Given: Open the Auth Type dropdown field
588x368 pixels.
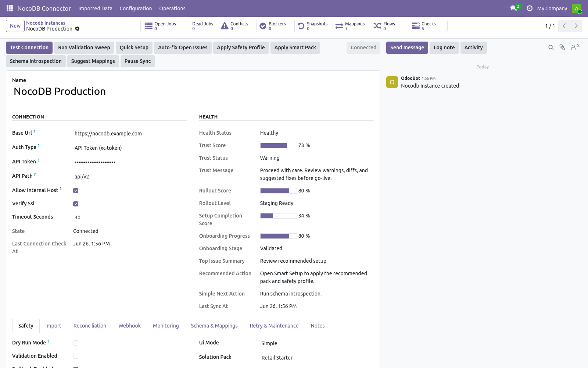Looking at the screenshot, I should (x=130, y=148).
